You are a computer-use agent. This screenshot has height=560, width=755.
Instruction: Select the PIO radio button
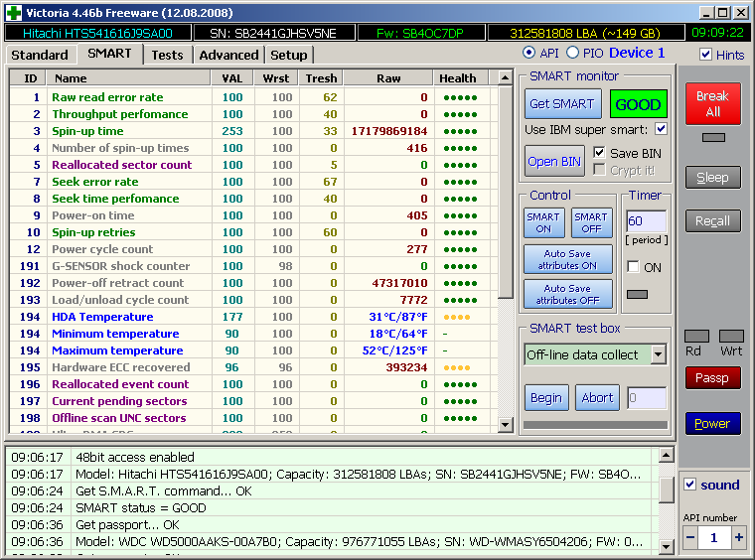pos(572,53)
